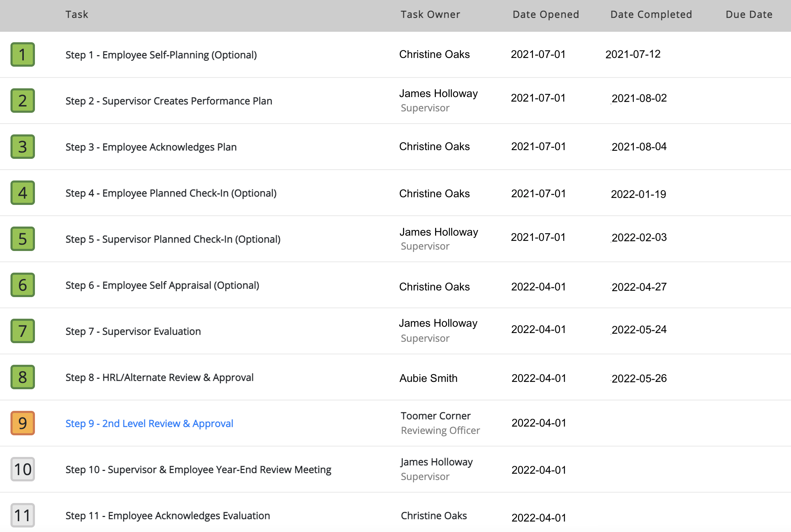
Task: Select Step 5 - Supervisor Planned Check-In (Optional)
Action: (173, 239)
